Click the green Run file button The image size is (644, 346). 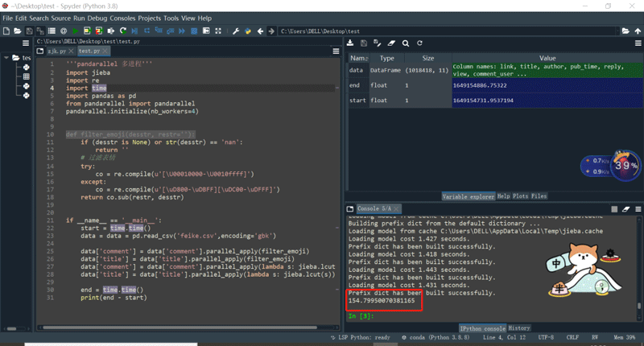(x=76, y=31)
